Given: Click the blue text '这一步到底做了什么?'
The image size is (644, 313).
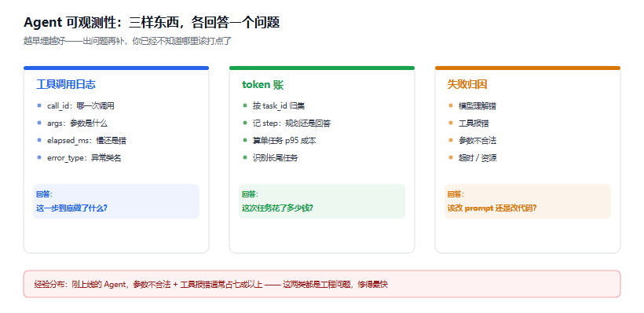Looking at the screenshot, I should [72, 208].
